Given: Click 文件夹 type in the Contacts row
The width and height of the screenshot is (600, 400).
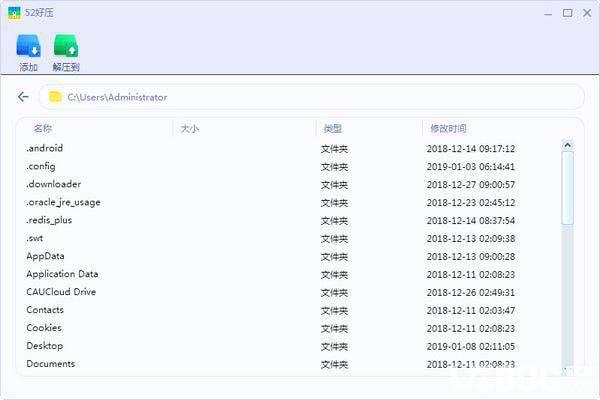Looking at the screenshot, I should click(x=334, y=311).
